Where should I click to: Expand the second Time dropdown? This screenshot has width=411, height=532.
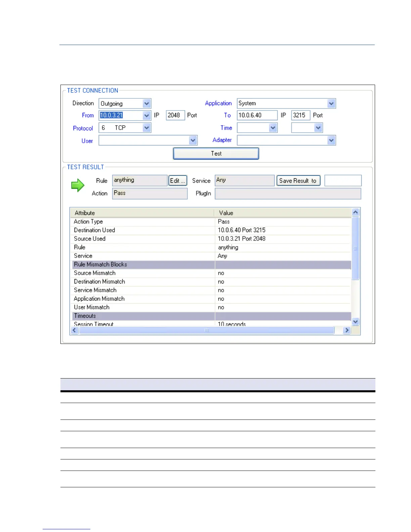[x=318, y=128]
